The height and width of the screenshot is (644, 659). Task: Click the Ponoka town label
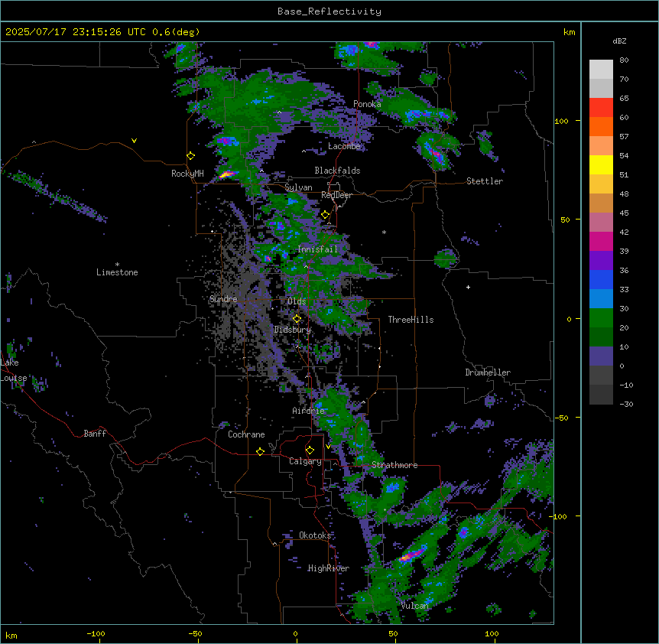tap(367, 104)
